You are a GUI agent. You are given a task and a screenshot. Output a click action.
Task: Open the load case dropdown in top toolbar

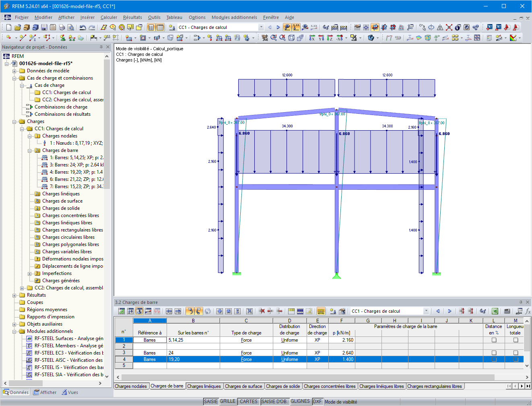pyautogui.click(x=261, y=27)
